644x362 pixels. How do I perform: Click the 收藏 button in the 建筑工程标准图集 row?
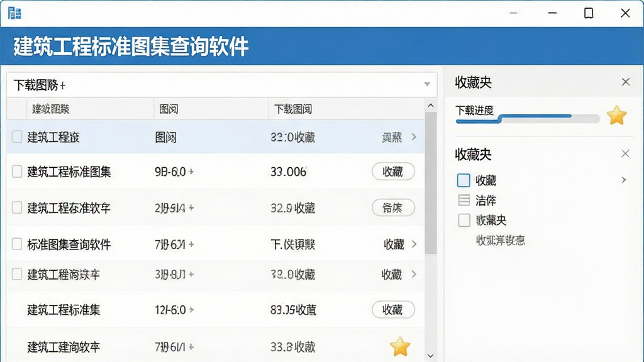click(x=393, y=172)
